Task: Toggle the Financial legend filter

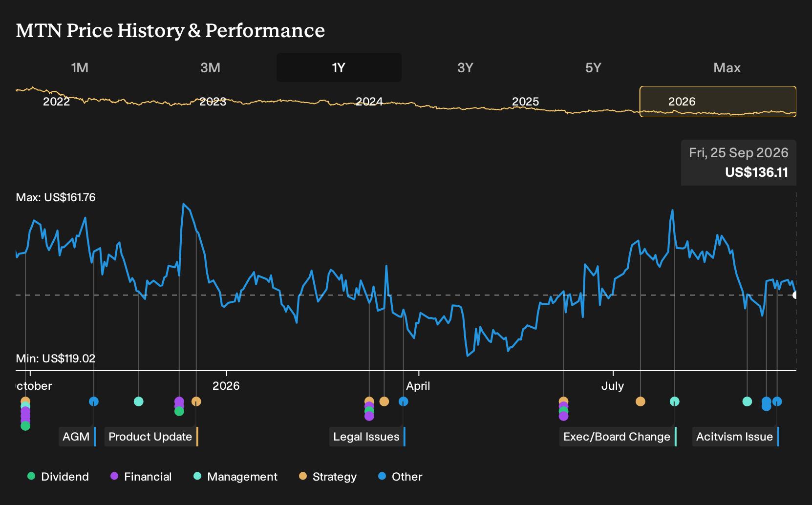Action: [141, 477]
